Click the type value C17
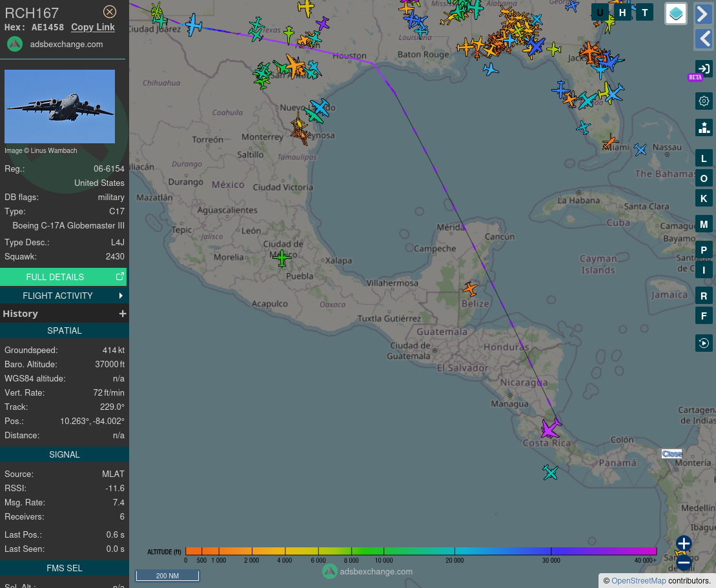Screen dimensions: 716x588 tap(117, 211)
